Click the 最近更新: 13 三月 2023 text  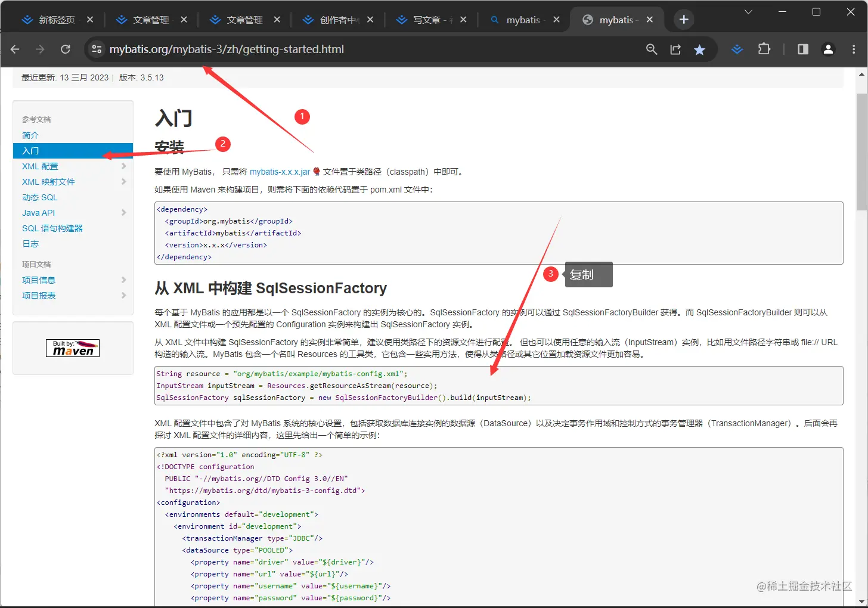(x=65, y=77)
